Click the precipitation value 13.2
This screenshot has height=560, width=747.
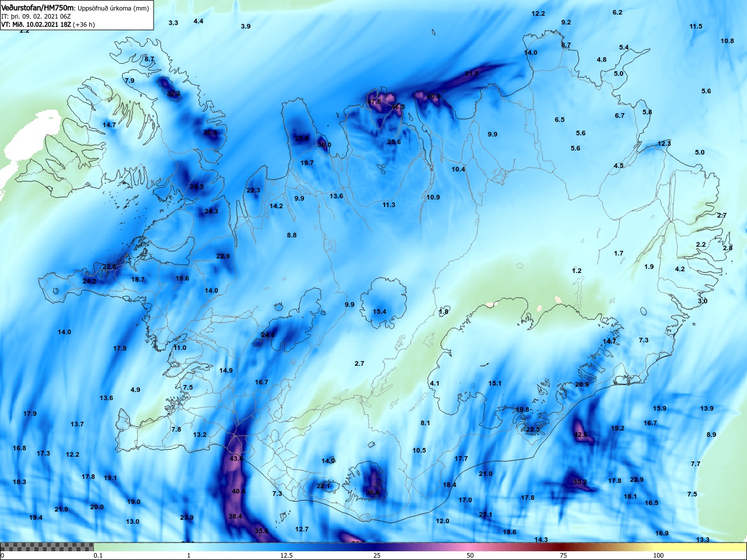200,435
